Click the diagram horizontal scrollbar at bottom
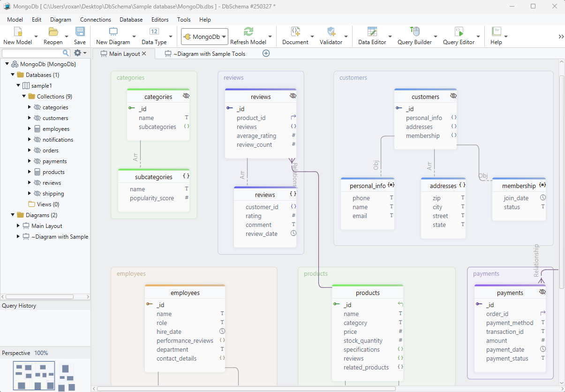Viewport: 565px width, 392px height. pos(246,388)
